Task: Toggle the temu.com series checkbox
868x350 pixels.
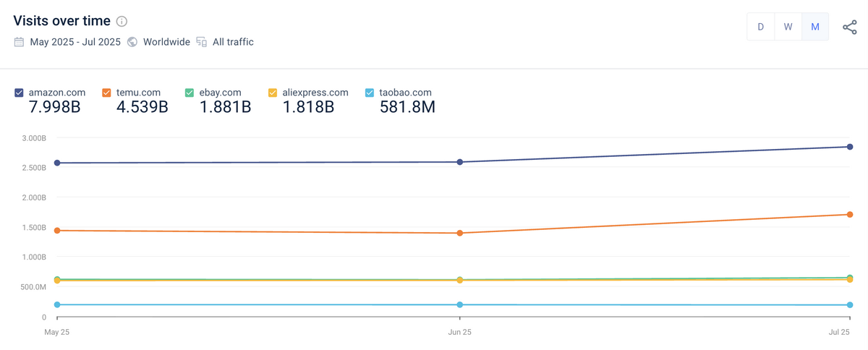Action: pyautogui.click(x=106, y=93)
